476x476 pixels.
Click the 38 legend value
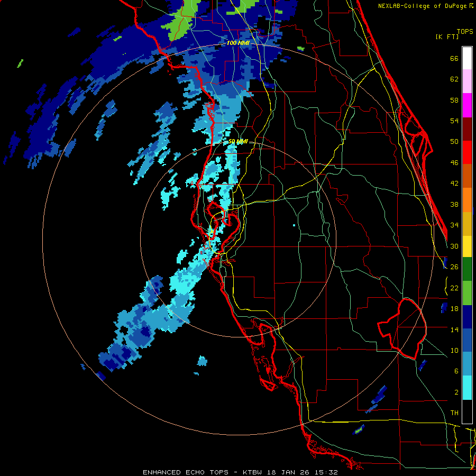pyautogui.click(x=454, y=204)
